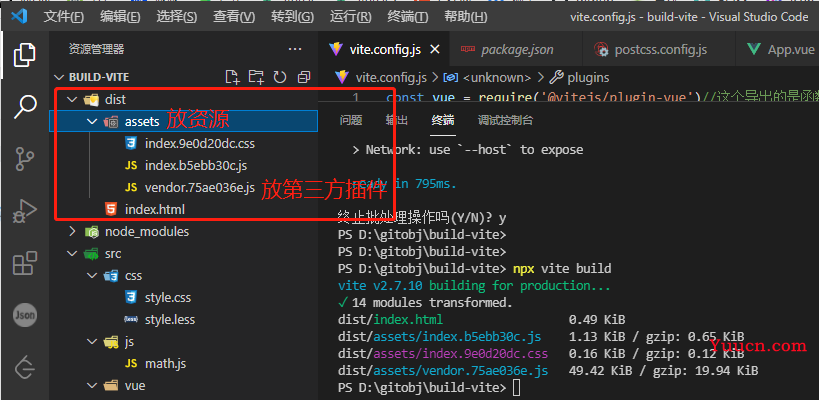Close the vite.config.js tab
The width and height of the screenshot is (819, 400).
434,50
